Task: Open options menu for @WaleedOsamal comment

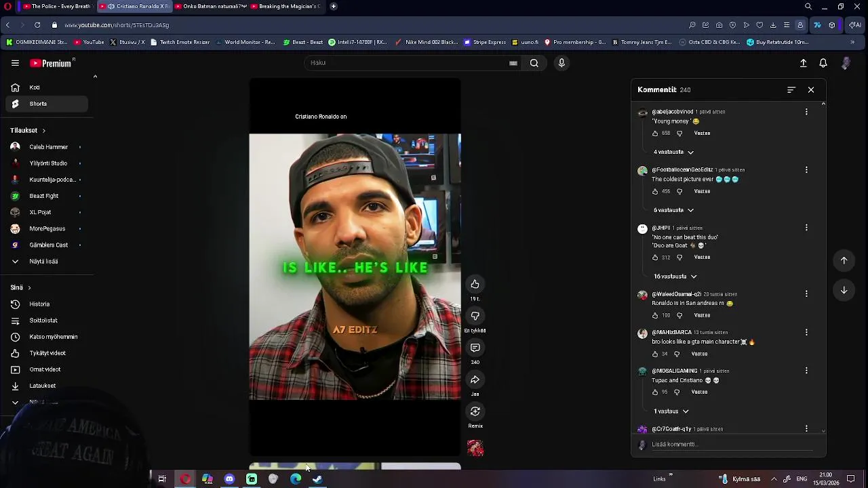Action: [x=806, y=294]
